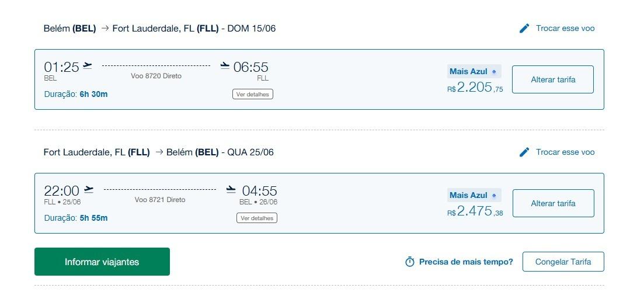Click the stopwatch icon beside Precisa de mais tempo
The height and width of the screenshot is (299, 644).
(x=410, y=262)
